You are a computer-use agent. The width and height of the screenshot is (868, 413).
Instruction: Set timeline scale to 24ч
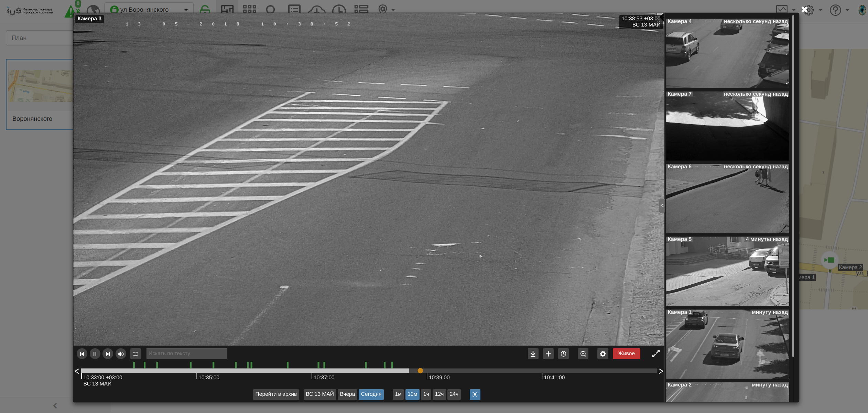tap(454, 394)
